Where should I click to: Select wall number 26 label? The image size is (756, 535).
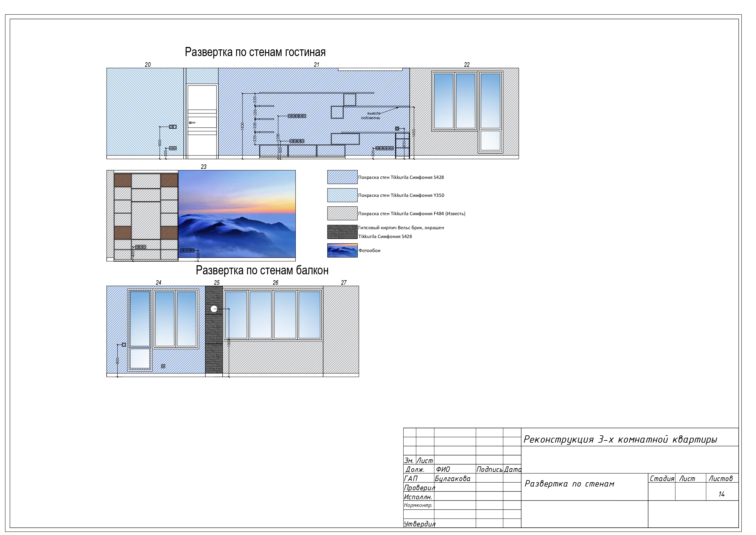(276, 283)
